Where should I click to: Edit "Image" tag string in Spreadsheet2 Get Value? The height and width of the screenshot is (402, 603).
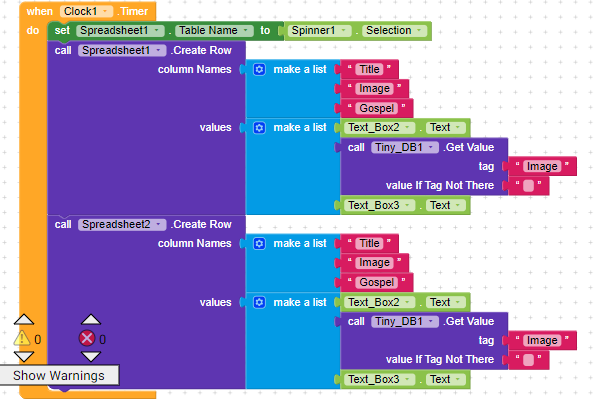[542, 340]
